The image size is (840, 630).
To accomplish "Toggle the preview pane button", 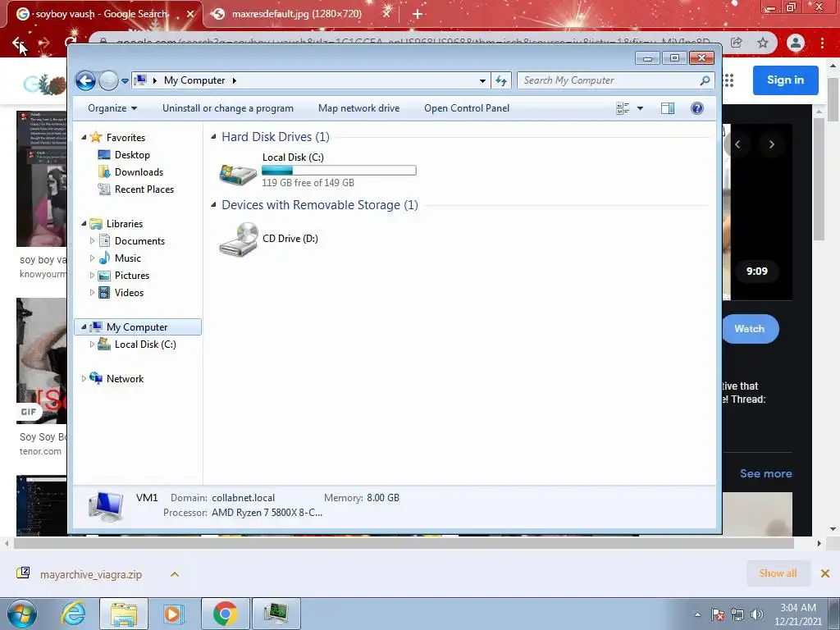I will tap(668, 109).
